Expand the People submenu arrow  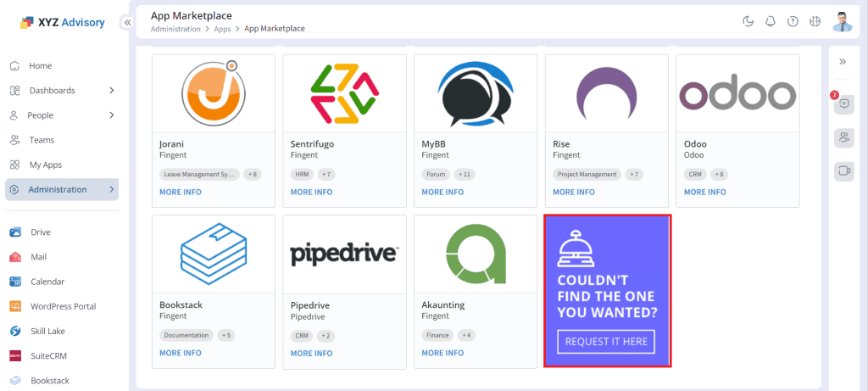[x=111, y=115]
